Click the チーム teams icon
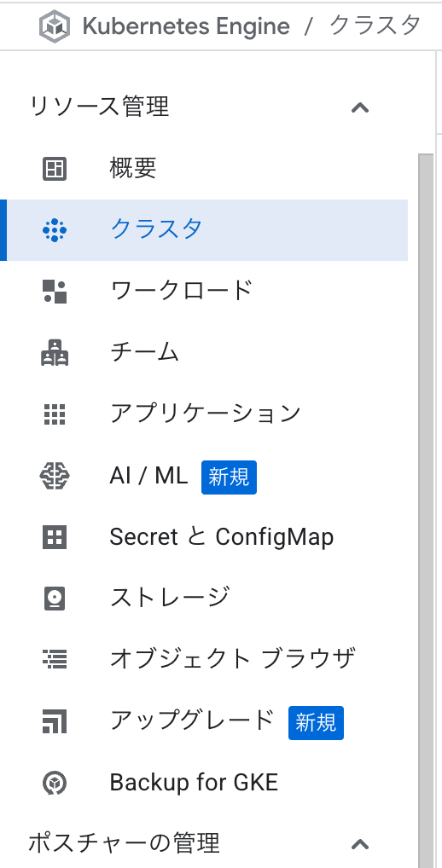The image size is (442, 868). pos(55,353)
